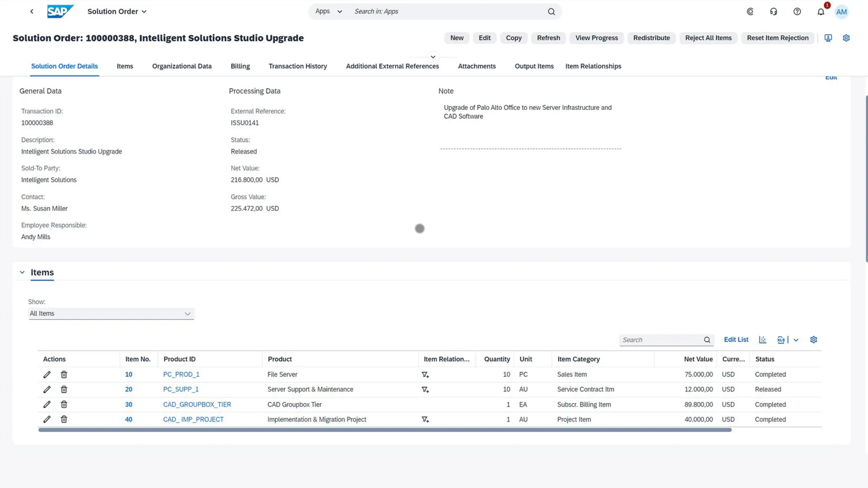Open the Apps search scope dropdown
868x488 pixels.
pos(329,11)
